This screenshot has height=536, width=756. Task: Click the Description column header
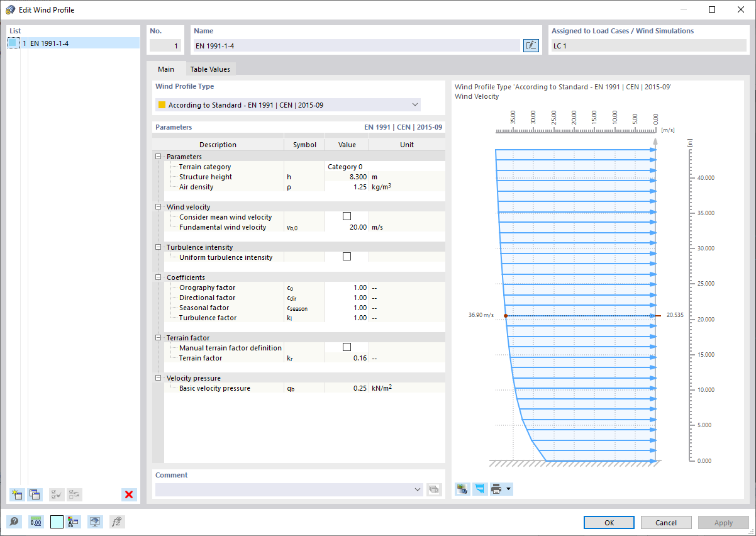218,145
